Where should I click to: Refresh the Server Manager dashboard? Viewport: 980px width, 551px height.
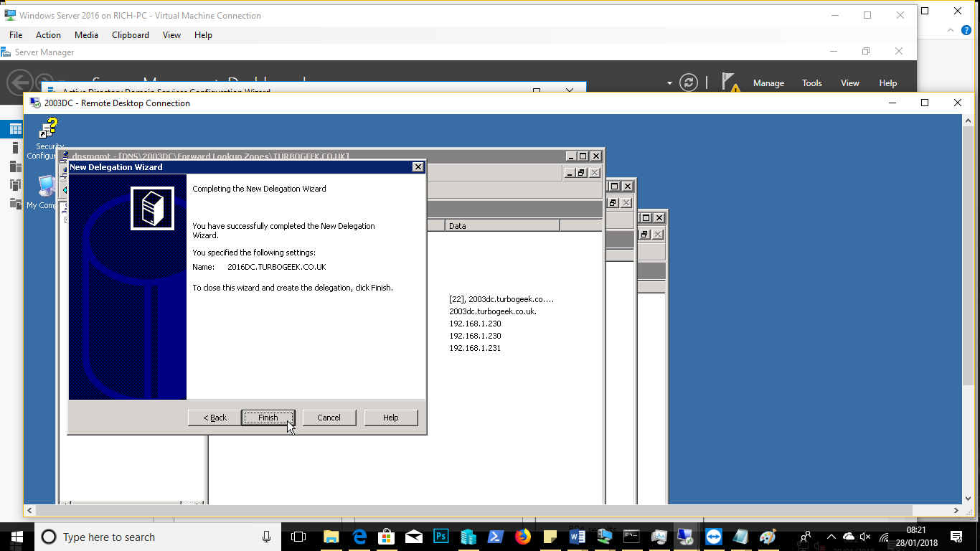689,83
